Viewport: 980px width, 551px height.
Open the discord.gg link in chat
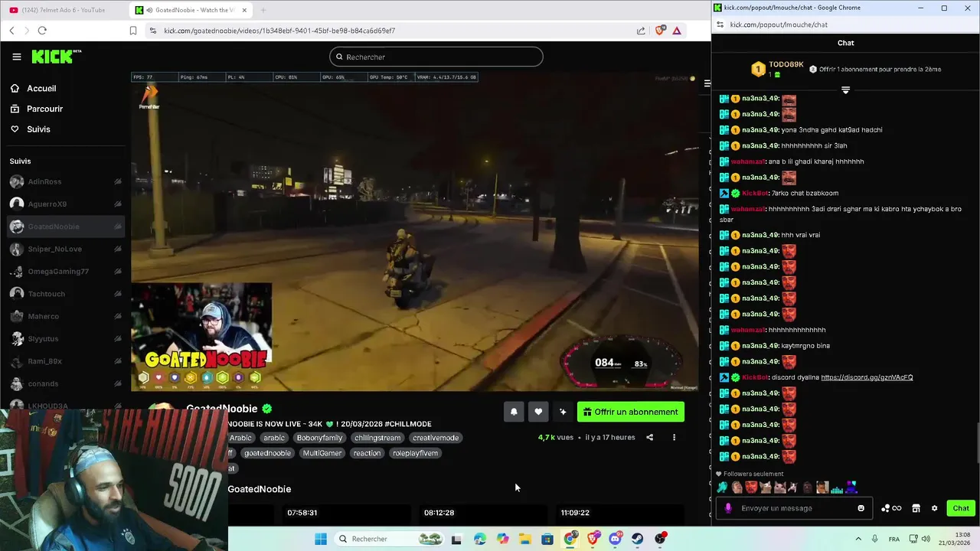point(867,377)
